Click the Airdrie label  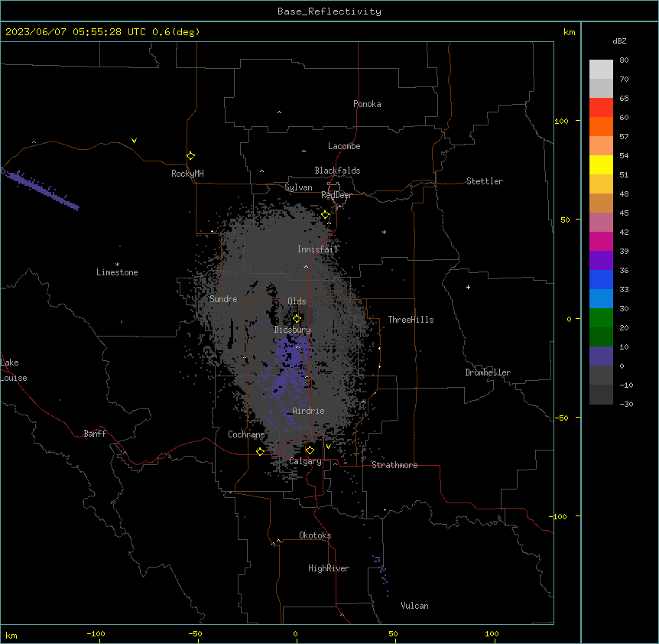[x=308, y=411]
